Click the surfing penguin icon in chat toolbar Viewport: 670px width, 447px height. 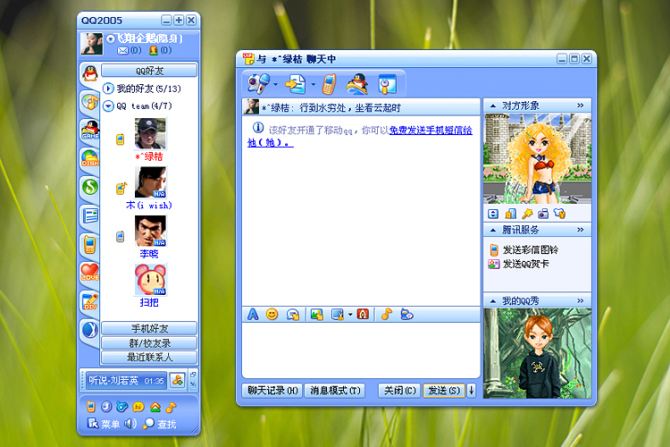point(357,84)
